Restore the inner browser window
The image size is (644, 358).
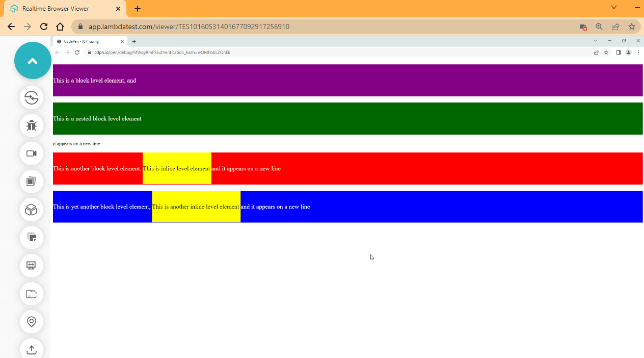624,40
